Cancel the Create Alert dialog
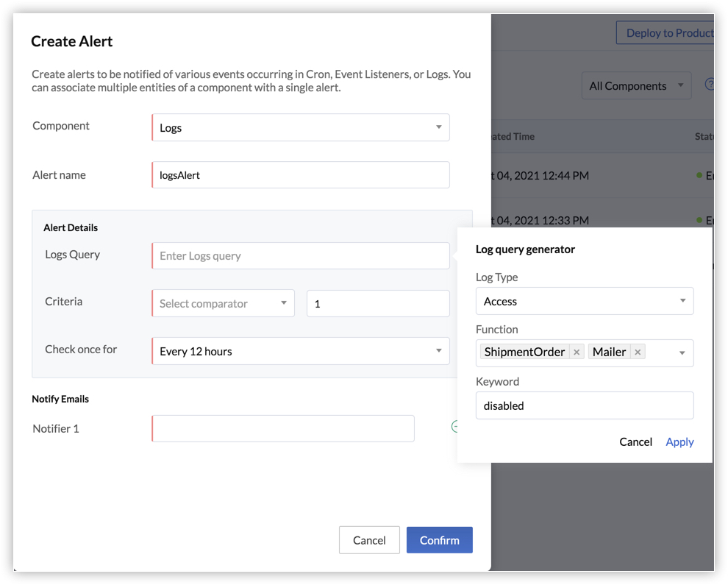The image size is (728, 585). click(x=369, y=540)
